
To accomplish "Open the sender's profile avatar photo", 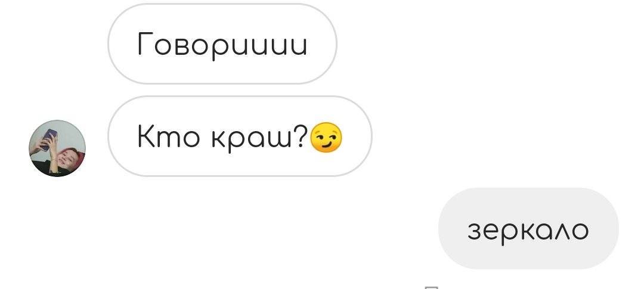I will coord(57,148).
